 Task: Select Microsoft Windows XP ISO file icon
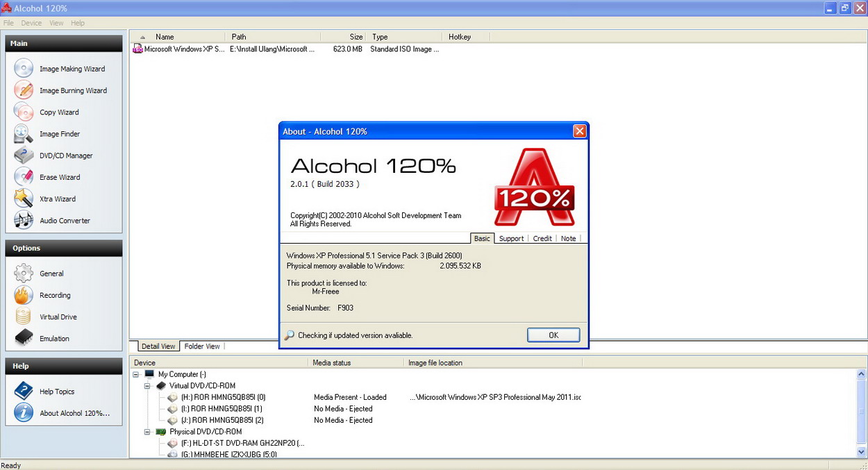tap(137, 49)
